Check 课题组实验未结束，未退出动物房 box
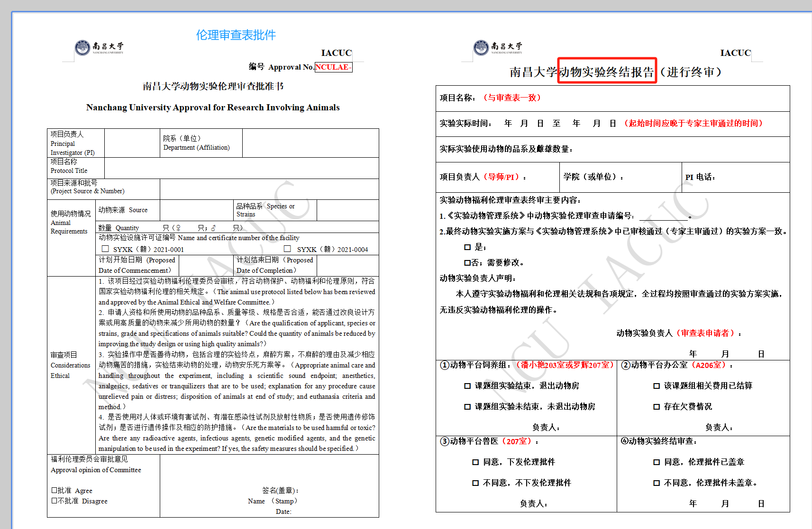Image resolution: width=812 pixels, height=529 pixels. tap(467, 407)
